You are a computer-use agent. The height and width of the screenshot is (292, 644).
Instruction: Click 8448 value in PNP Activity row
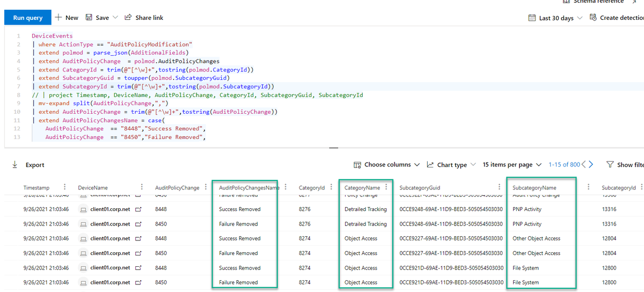[x=161, y=209]
